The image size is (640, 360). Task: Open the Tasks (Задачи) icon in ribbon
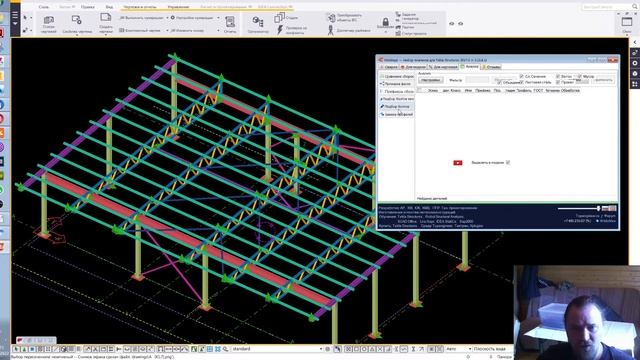tap(398, 15)
